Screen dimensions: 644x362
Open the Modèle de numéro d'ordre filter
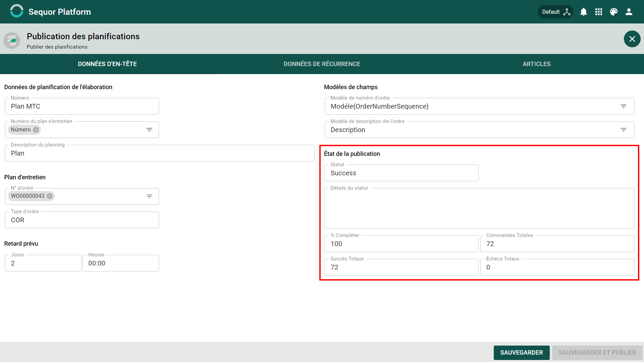(x=624, y=106)
